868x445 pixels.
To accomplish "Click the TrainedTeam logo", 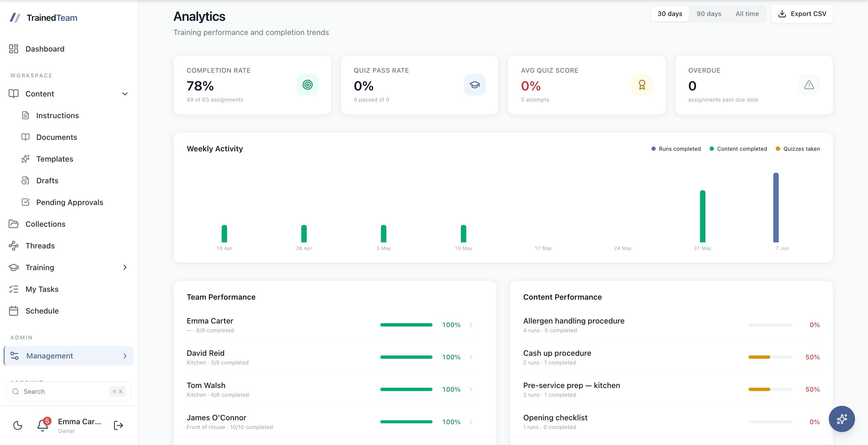I will (43, 17).
